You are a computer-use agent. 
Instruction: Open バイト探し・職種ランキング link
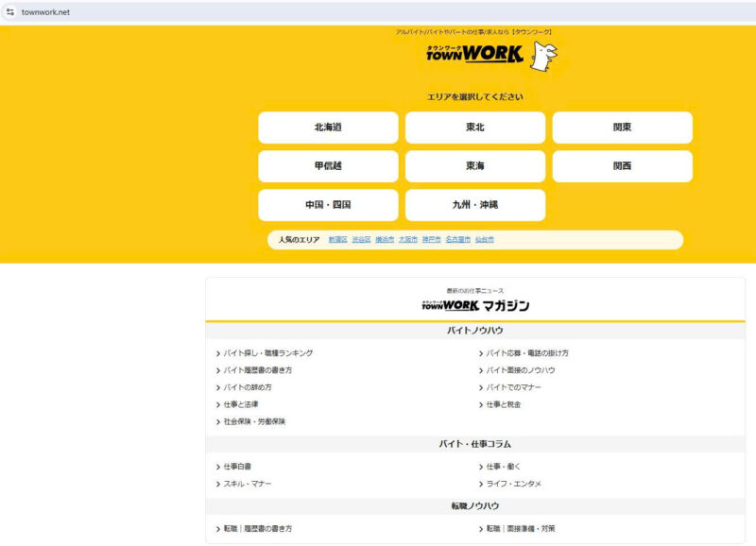(x=268, y=353)
